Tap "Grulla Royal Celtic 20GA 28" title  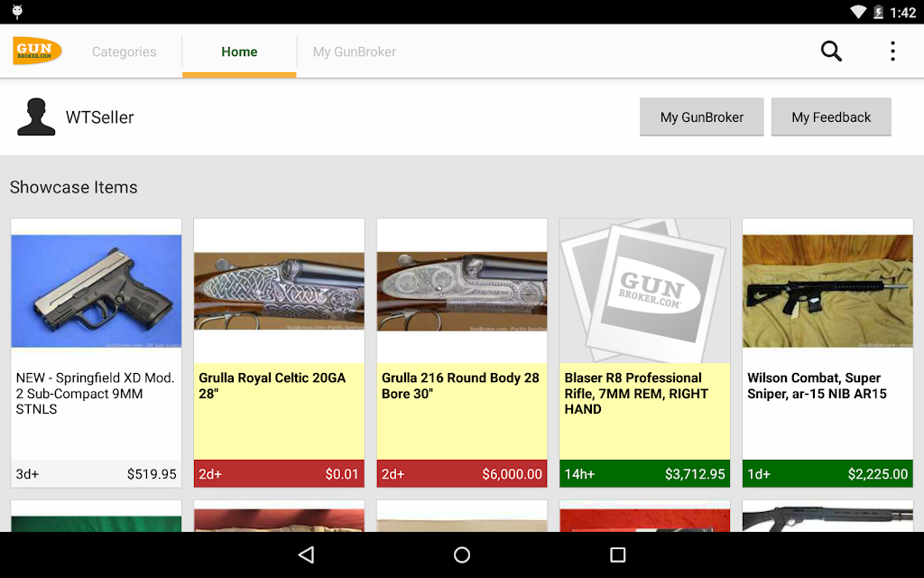[x=273, y=386]
